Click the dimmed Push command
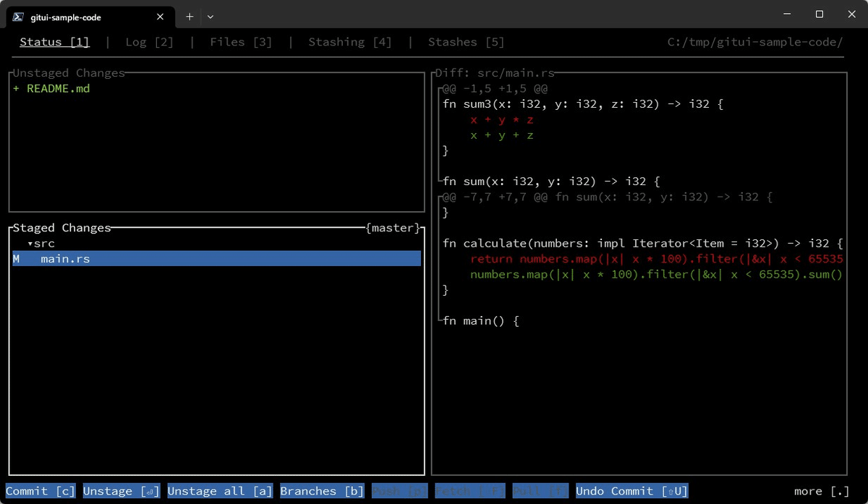The image size is (868, 504). (400, 491)
